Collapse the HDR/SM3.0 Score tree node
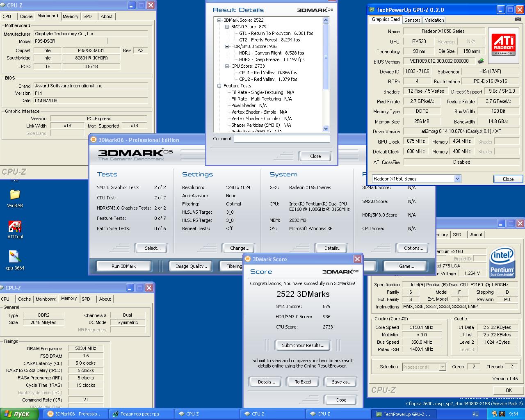 [227, 46]
